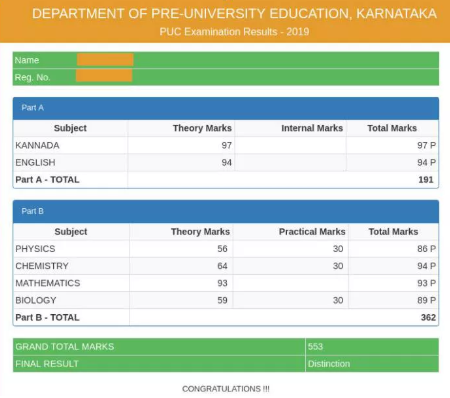This screenshot has height=398, width=450.
Task: Click the Part A 'Total Marks' column header
Action: click(392, 128)
